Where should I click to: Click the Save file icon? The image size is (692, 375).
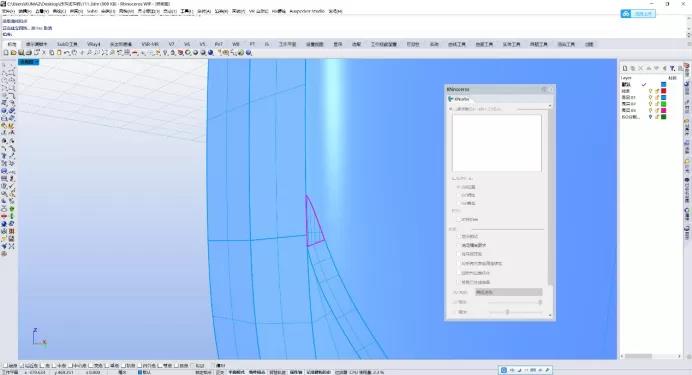coord(21,52)
